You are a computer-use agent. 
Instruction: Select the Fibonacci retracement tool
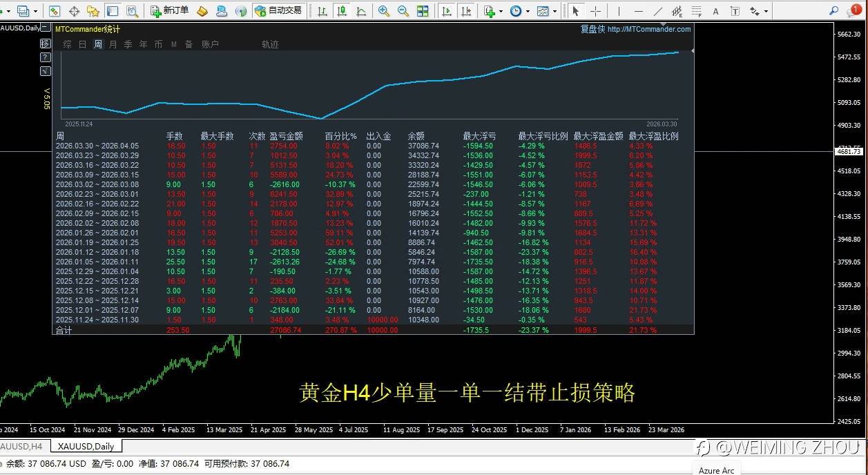696,11
